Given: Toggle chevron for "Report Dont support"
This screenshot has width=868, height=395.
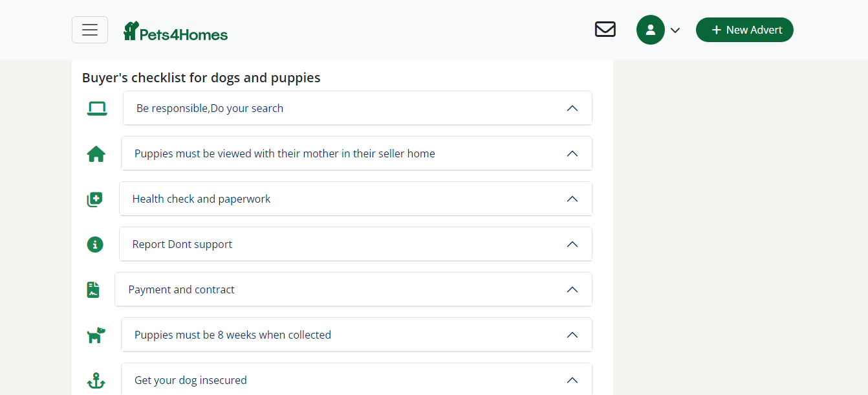Looking at the screenshot, I should click(572, 244).
